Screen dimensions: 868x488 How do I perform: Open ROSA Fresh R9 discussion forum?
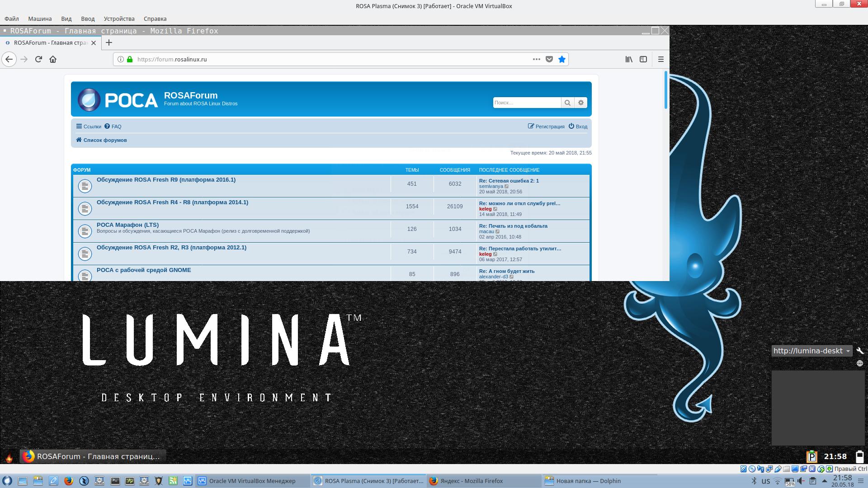(166, 180)
